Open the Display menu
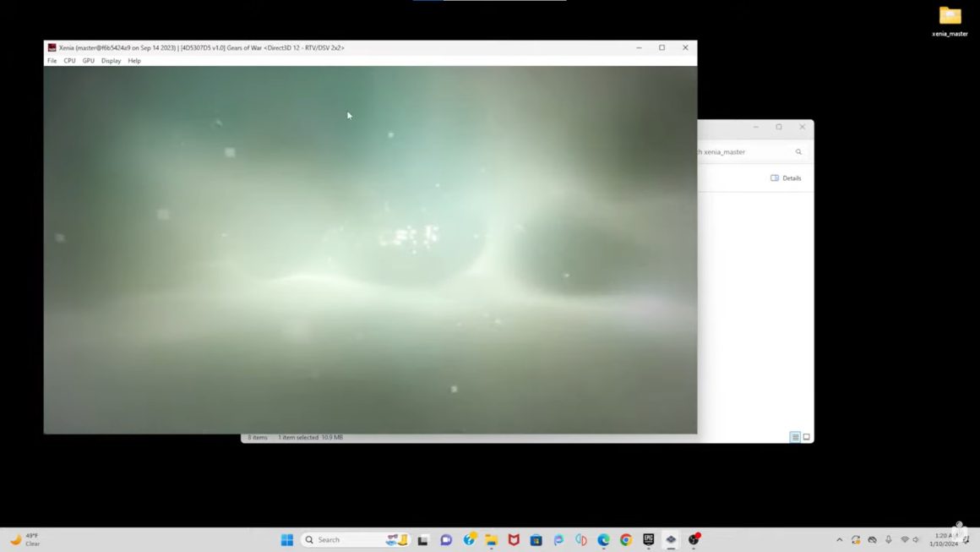This screenshot has height=552, width=980. pyautogui.click(x=111, y=61)
